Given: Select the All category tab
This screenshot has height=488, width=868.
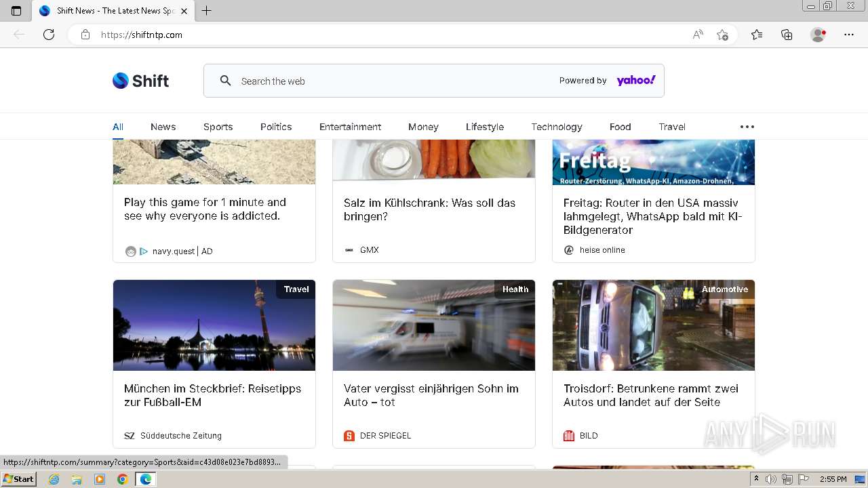Looking at the screenshot, I should coord(118,127).
